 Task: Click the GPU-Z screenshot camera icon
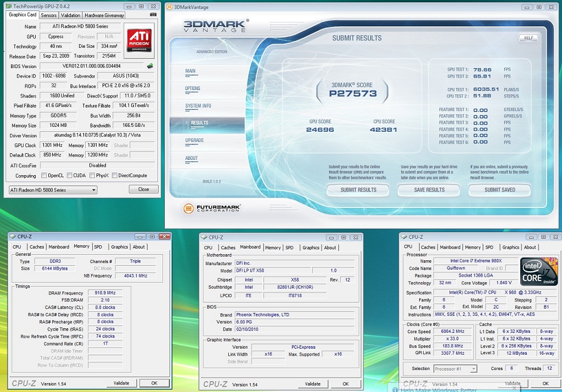tap(153, 15)
